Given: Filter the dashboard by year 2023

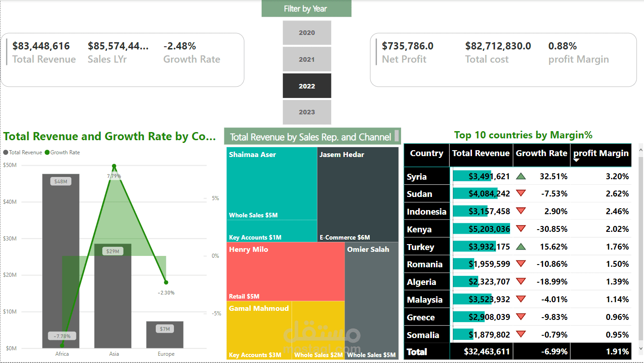Looking at the screenshot, I should coord(307,112).
